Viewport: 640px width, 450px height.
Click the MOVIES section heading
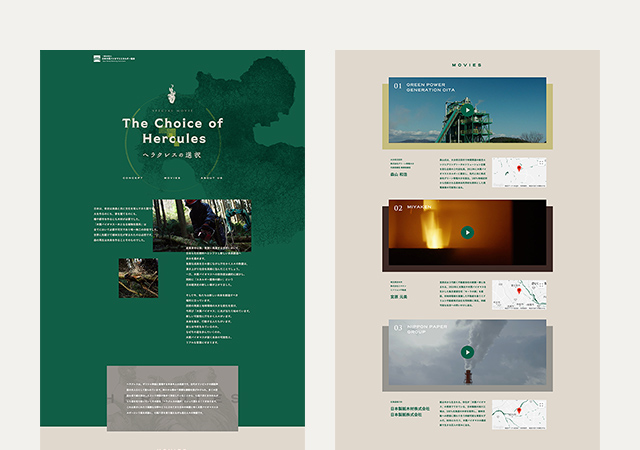pyautogui.click(x=467, y=65)
